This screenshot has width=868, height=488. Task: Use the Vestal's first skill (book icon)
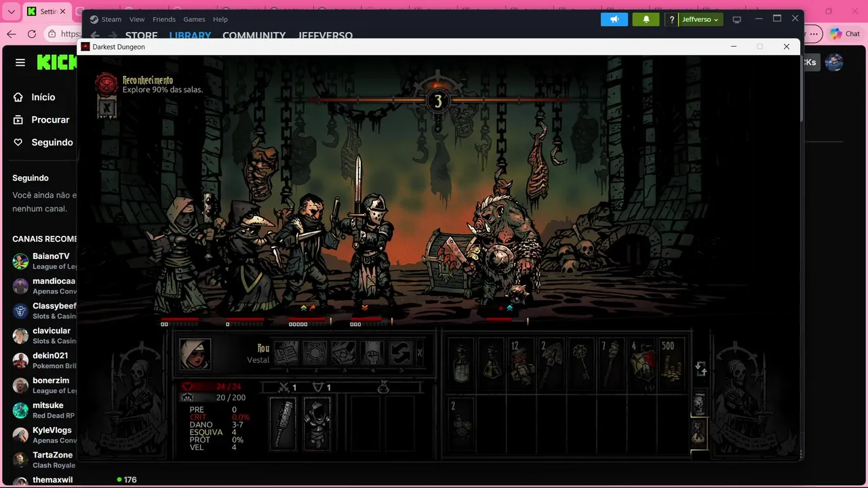(x=286, y=353)
